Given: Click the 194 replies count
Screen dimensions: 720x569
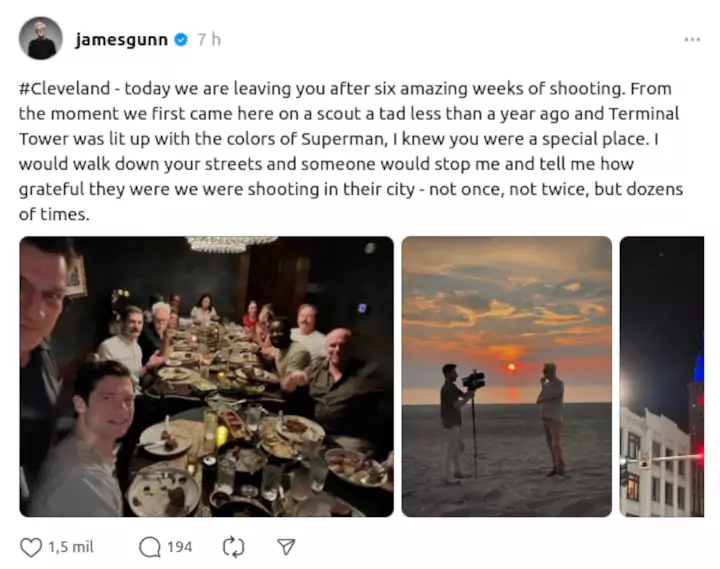Looking at the screenshot, I should [180, 547].
